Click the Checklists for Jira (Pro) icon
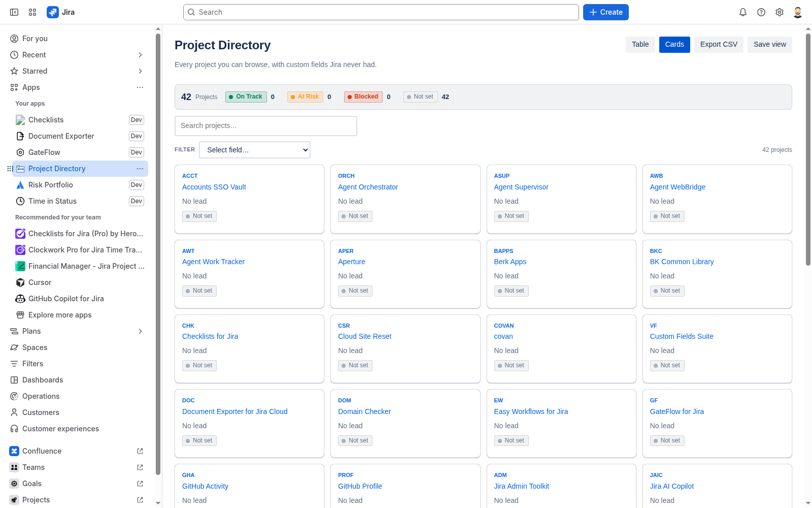This screenshot has width=812, height=508. pyautogui.click(x=20, y=234)
